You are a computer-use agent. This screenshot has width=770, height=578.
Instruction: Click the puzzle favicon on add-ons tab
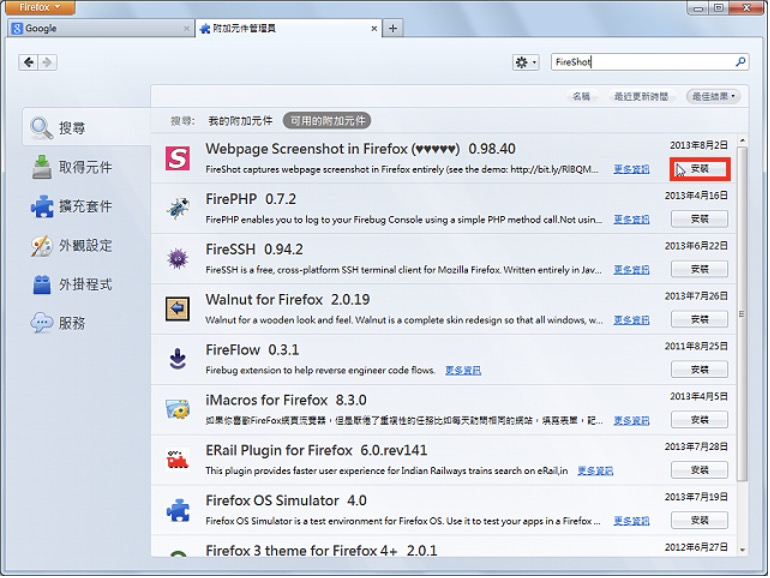pyautogui.click(x=205, y=29)
